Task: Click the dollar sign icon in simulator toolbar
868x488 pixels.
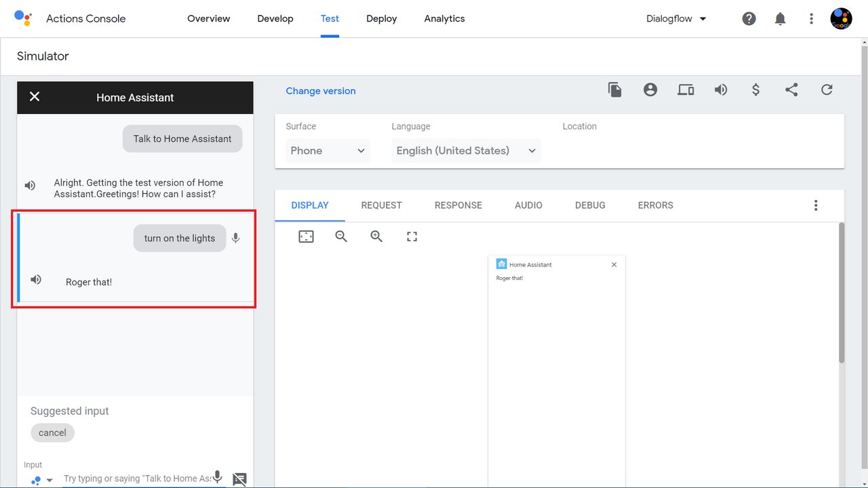Action: coord(756,89)
